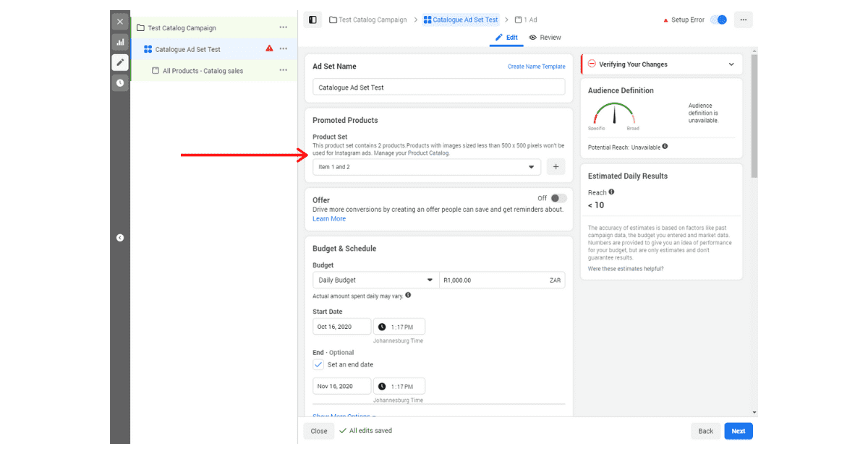Select the pencil edit icon in sidebar

click(120, 62)
